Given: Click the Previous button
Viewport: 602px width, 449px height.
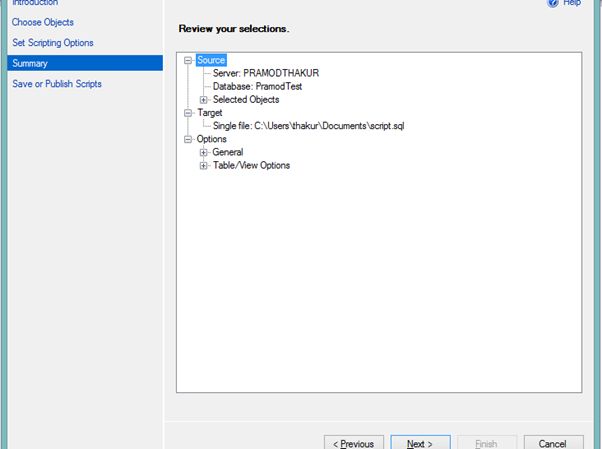Looking at the screenshot, I should pos(353,443).
